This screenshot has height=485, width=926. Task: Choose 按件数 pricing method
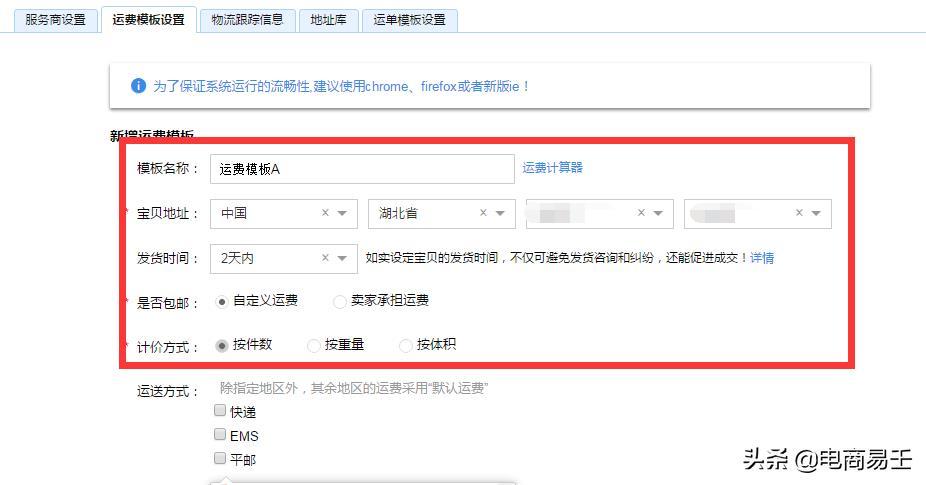[221, 346]
